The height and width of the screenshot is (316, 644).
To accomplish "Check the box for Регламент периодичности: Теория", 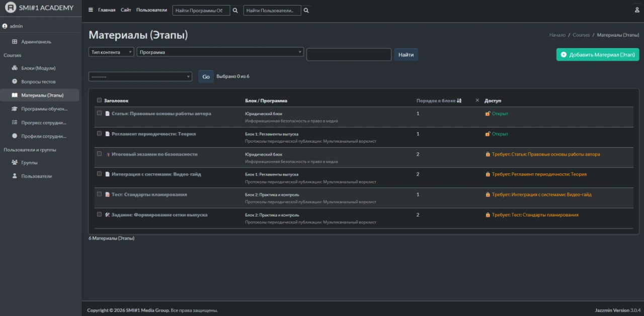I will [99, 133].
